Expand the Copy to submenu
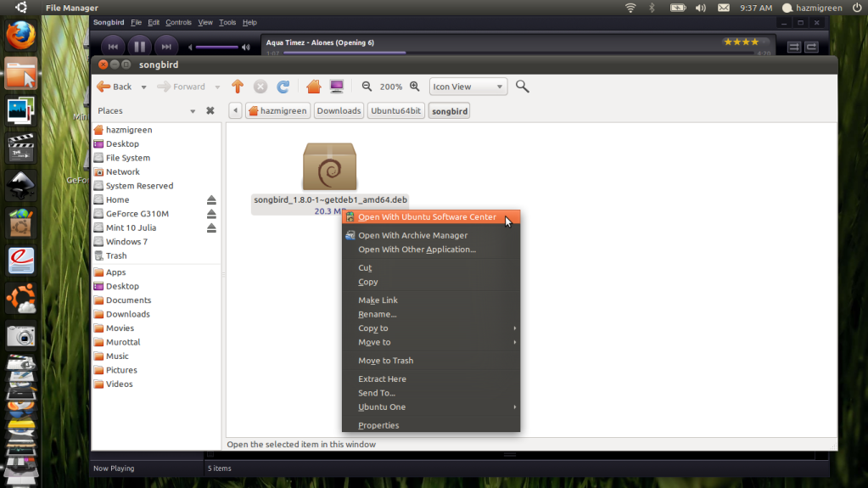Viewport: 868px width, 488px height. tap(431, 328)
